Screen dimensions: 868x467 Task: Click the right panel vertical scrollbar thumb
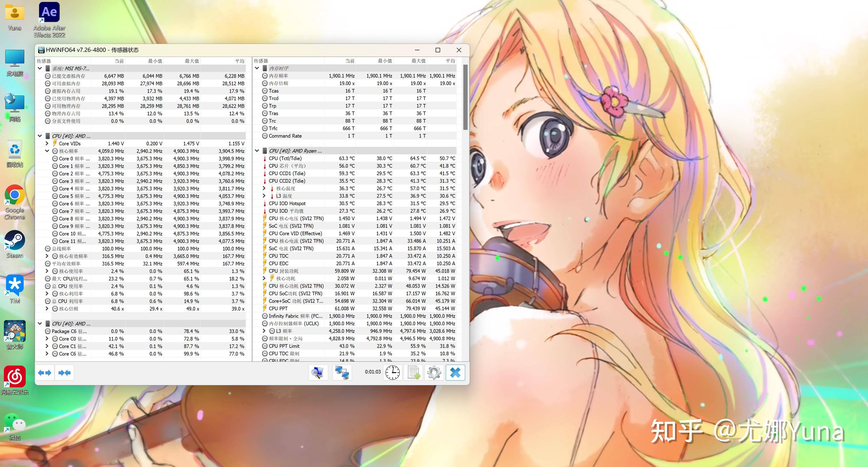point(465,97)
